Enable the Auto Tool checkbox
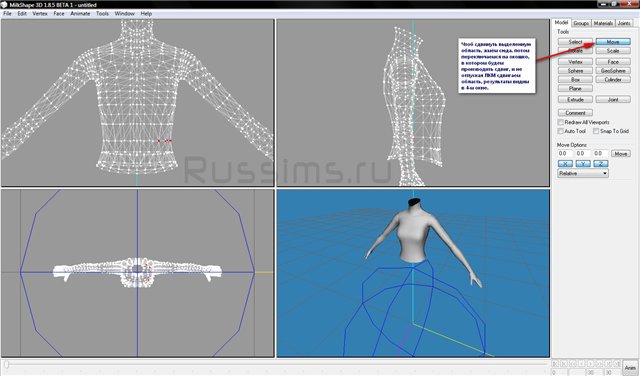640x376 pixels. tap(560, 131)
